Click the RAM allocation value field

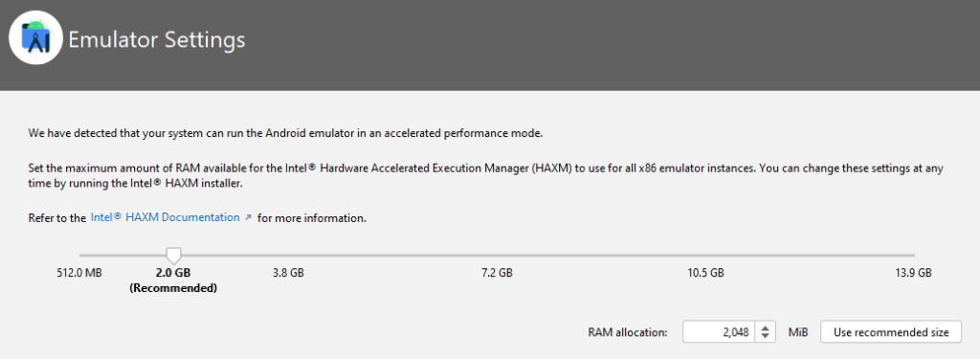click(719, 332)
